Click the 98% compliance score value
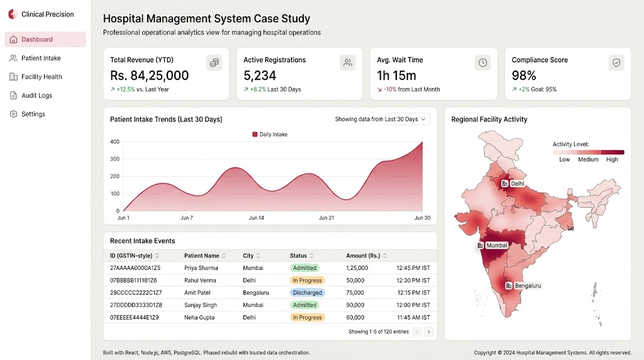 [x=524, y=76]
